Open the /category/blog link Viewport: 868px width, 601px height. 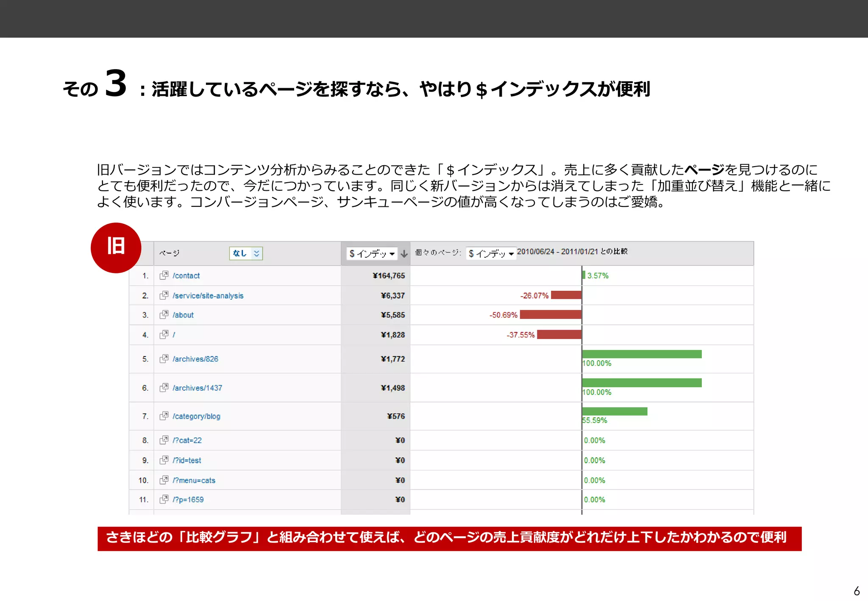(x=196, y=416)
